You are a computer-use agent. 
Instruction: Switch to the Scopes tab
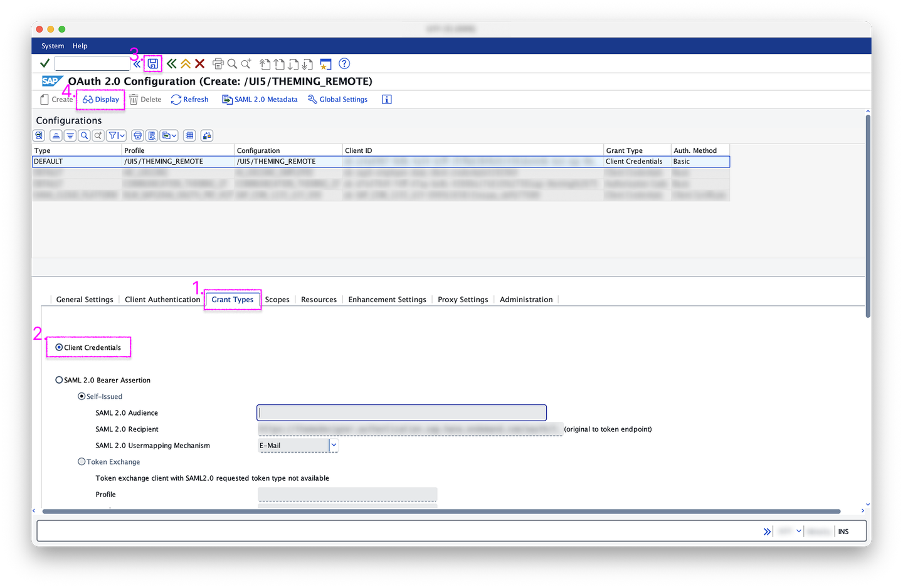click(277, 300)
